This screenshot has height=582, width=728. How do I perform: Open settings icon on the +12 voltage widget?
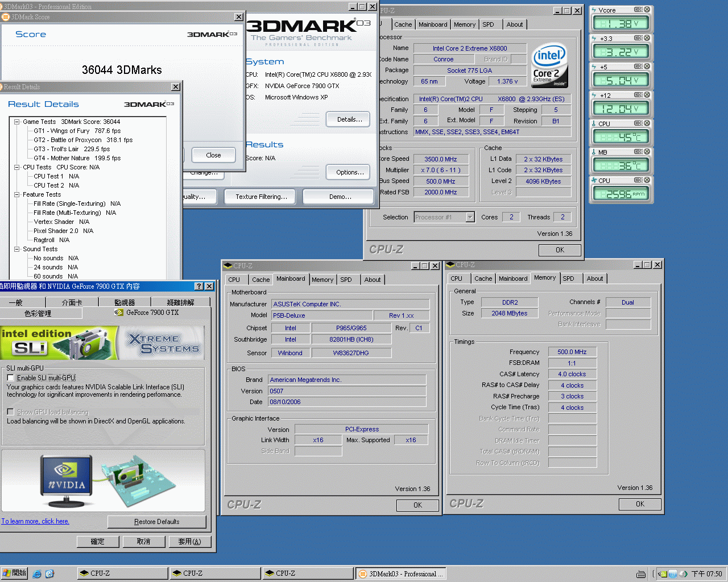click(639, 95)
